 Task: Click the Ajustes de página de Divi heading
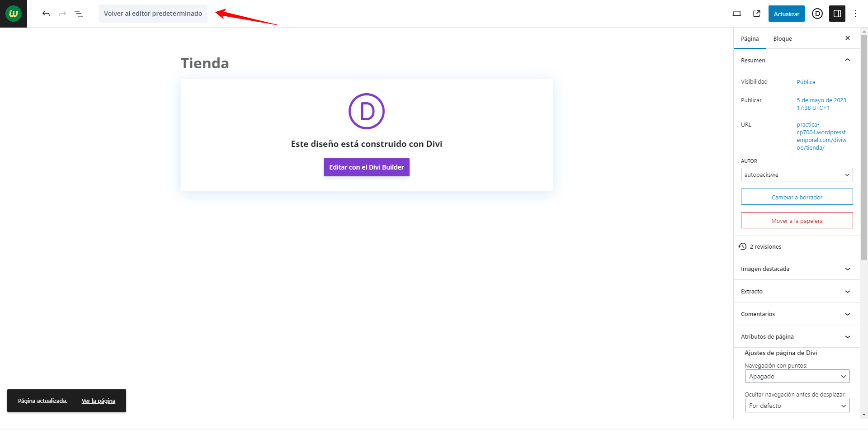coord(781,353)
